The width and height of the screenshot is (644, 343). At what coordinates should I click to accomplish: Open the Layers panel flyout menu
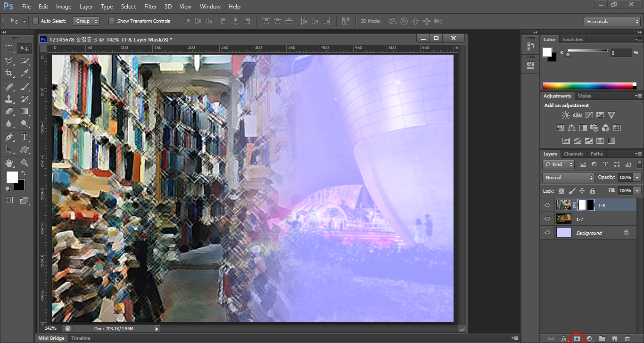click(638, 154)
